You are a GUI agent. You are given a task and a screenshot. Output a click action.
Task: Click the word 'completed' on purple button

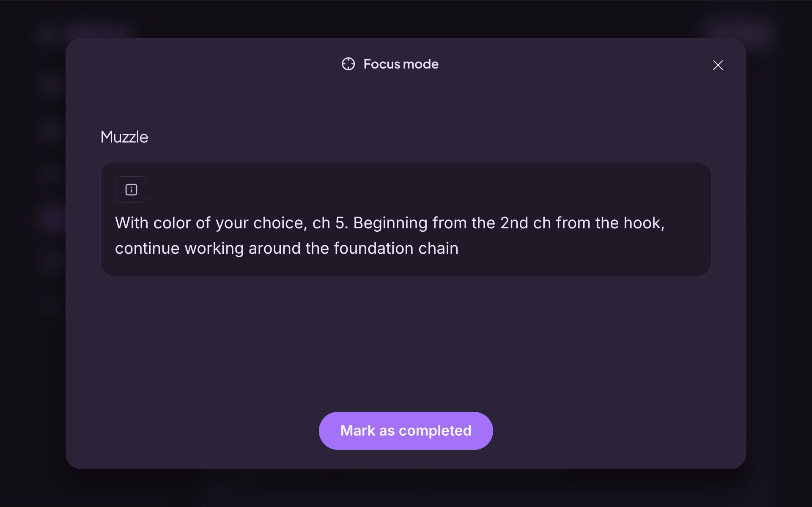[435, 430]
